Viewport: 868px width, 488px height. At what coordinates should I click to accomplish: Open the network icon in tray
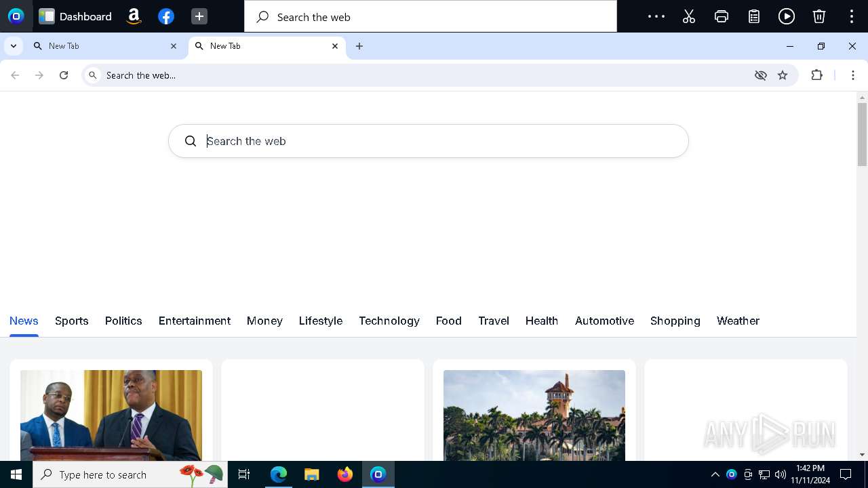point(764,474)
